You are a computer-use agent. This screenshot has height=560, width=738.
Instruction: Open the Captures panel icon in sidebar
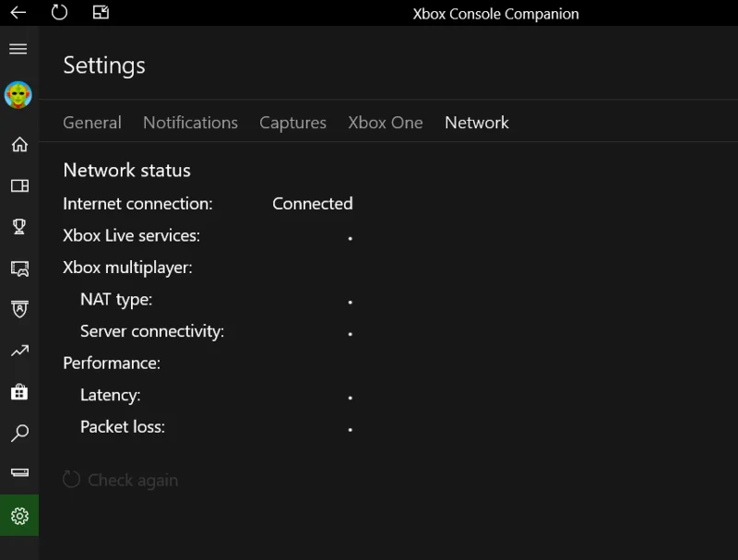click(x=18, y=185)
